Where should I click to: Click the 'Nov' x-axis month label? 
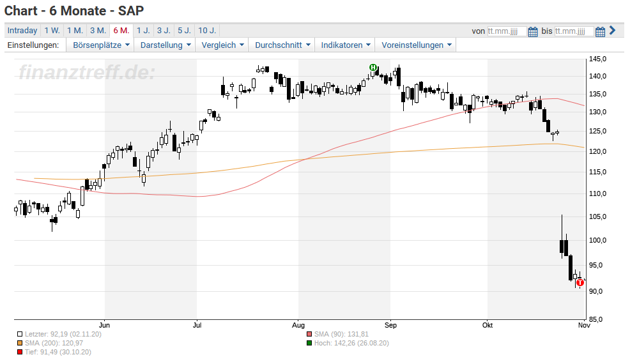(584, 325)
